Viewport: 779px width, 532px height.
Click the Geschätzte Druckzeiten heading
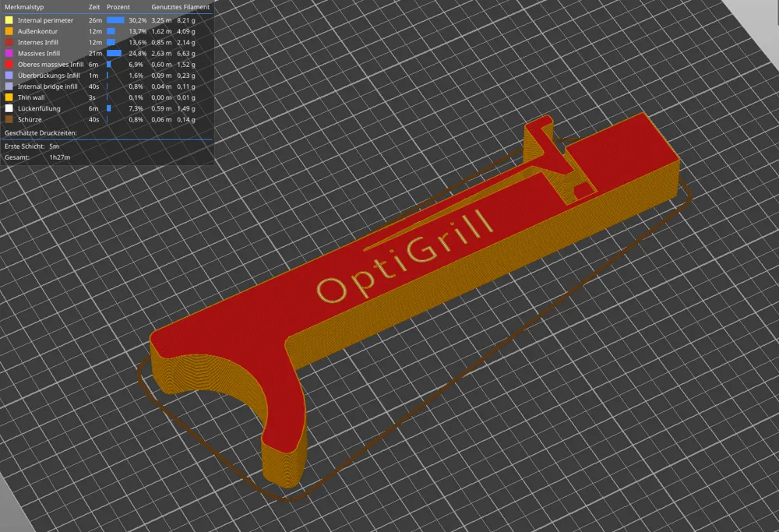pos(41,133)
